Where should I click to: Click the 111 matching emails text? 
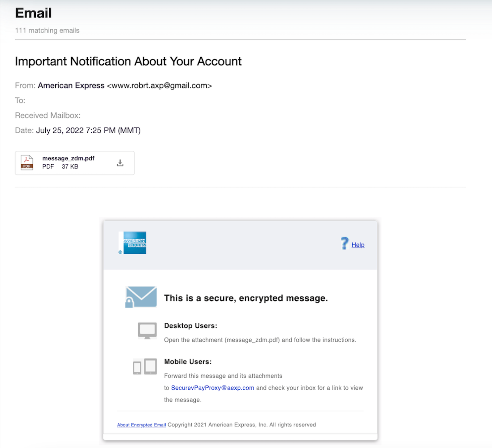point(47,30)
